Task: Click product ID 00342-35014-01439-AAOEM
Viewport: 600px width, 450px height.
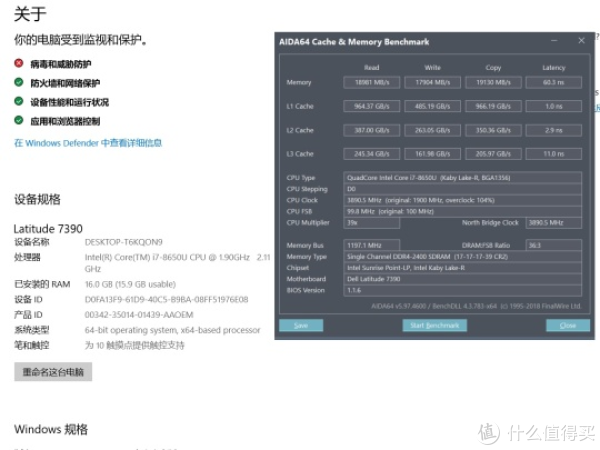Action: tap(139, 315)
